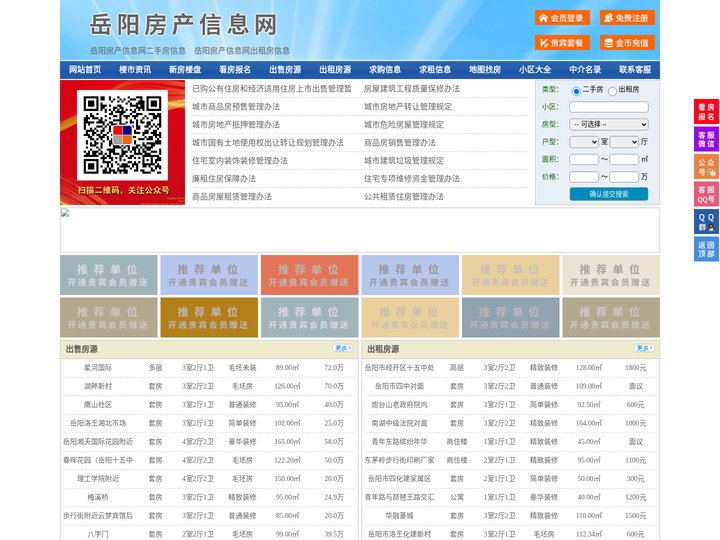The height and width of the screenshot is (540, 720).
Task: Click the purple 客服微信 side icon
Action: click(706, 139)
